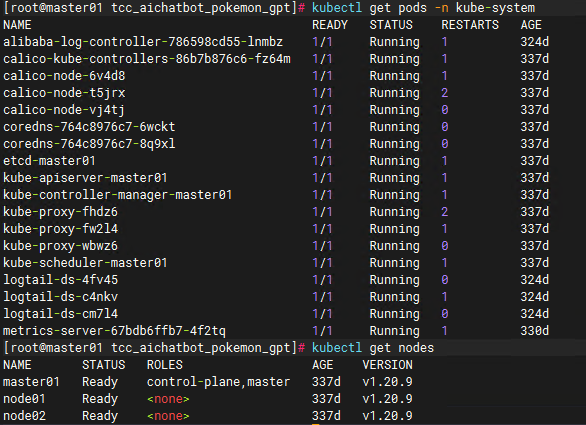Select the master01 node name

[31, 382]
